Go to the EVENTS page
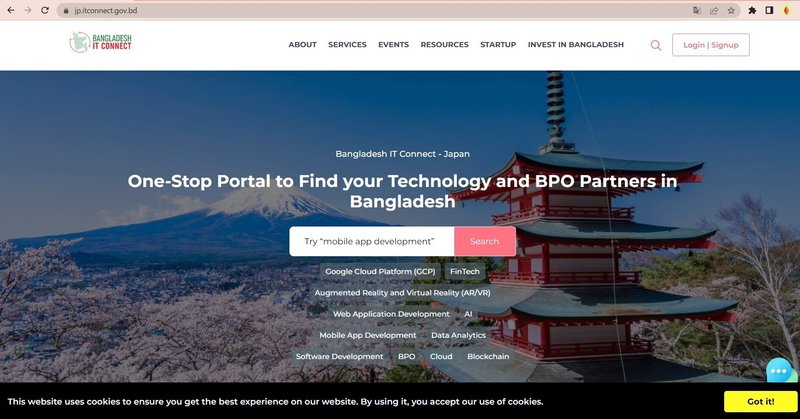This screenshot has width=800, height=419. (393, 45)
